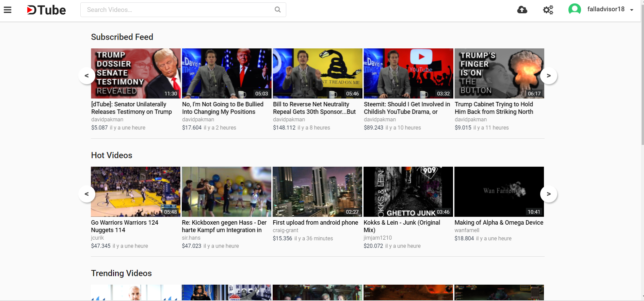Open 'First upload from android phone' title
Viewport: 644px width, 301px height.
[316, 223]
